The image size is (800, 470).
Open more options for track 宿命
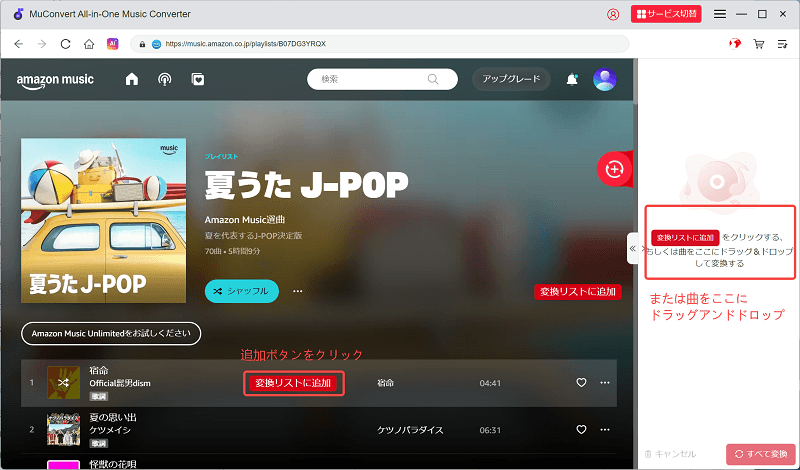(x=605, y=383)
